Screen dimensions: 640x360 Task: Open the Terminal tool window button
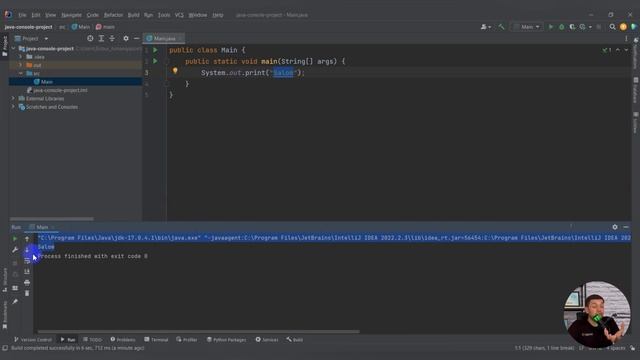point(156,340)
